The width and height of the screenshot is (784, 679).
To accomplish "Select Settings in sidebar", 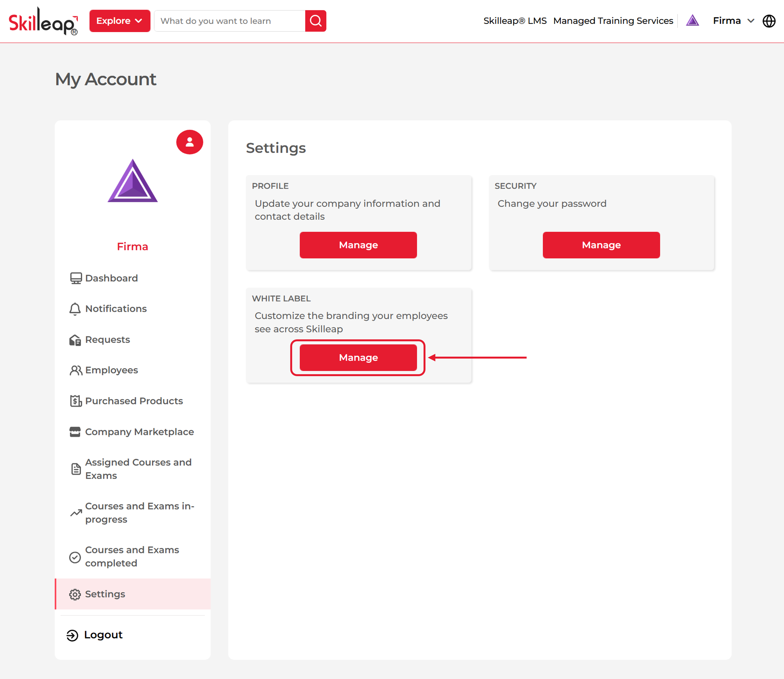I will point(132,594).
